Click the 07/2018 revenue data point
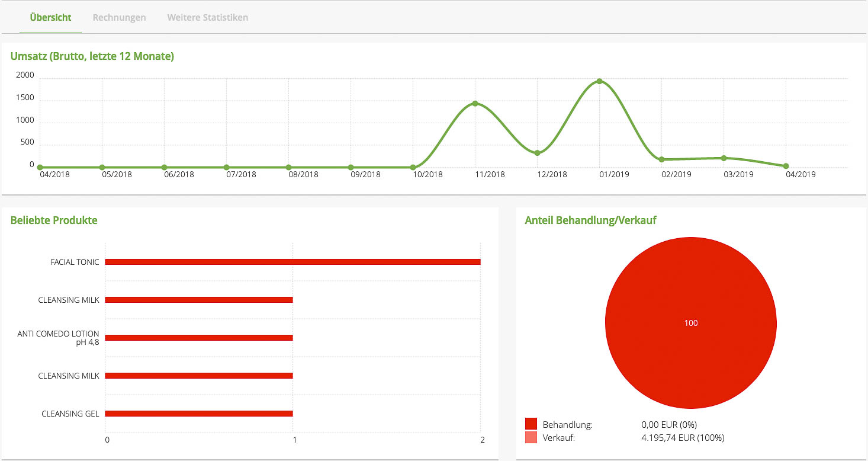Viewport: 868px width, 461px height. [x=226, y=167]
